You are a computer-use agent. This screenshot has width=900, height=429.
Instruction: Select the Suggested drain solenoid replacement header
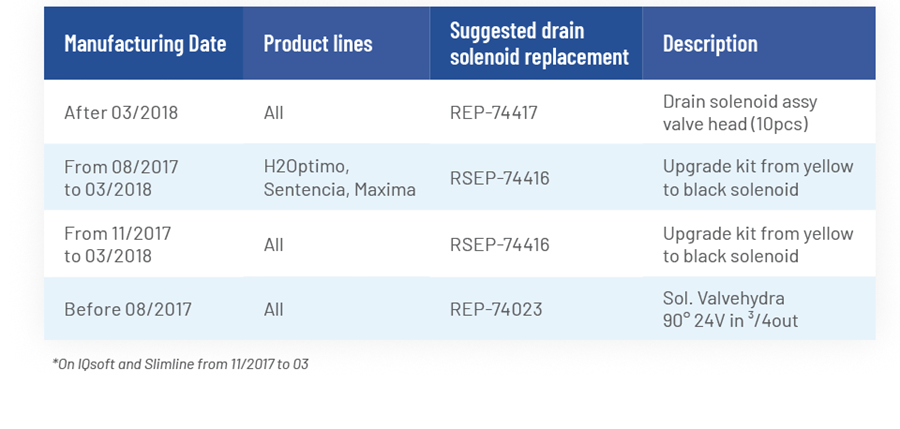point(539,44)
